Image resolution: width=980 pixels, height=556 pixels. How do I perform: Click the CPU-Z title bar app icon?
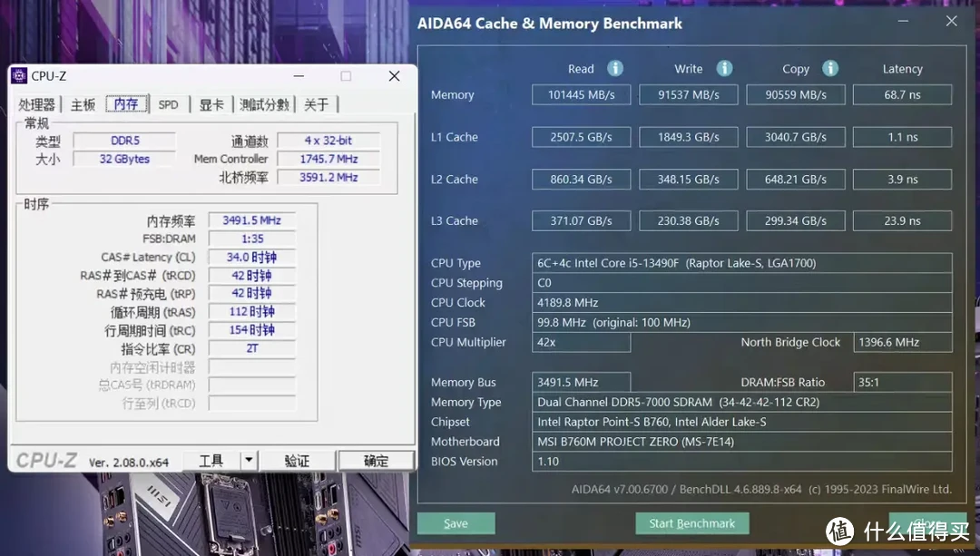point(19,75)
